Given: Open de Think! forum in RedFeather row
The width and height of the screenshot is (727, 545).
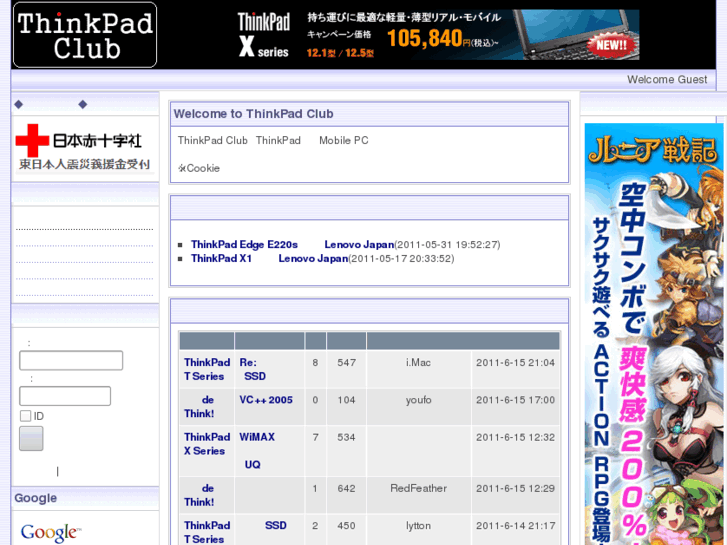Looking at the screenshot, I should 199,495.
